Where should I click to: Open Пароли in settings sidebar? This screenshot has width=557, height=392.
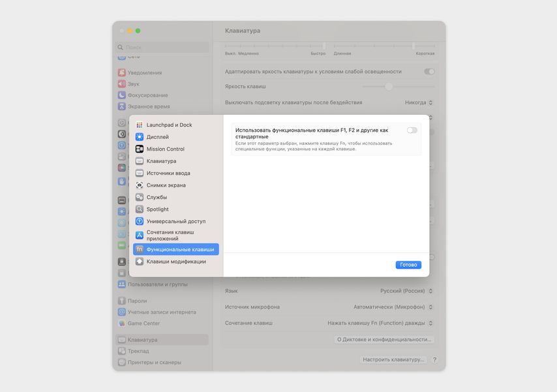click(x=137, y=301)
